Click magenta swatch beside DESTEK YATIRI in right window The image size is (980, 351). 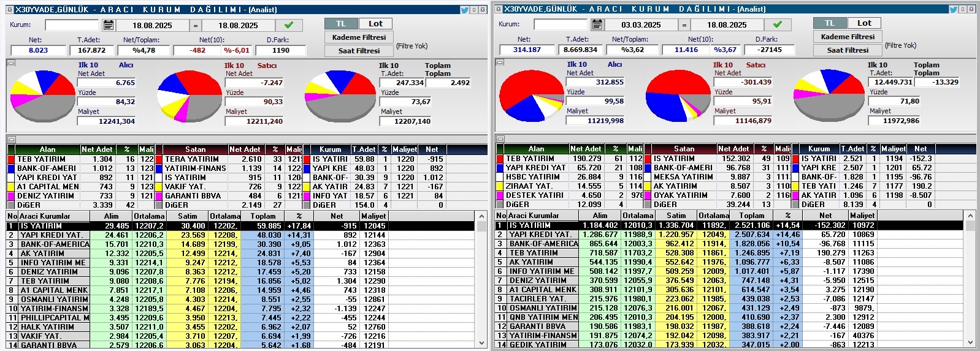click(500, 195)
